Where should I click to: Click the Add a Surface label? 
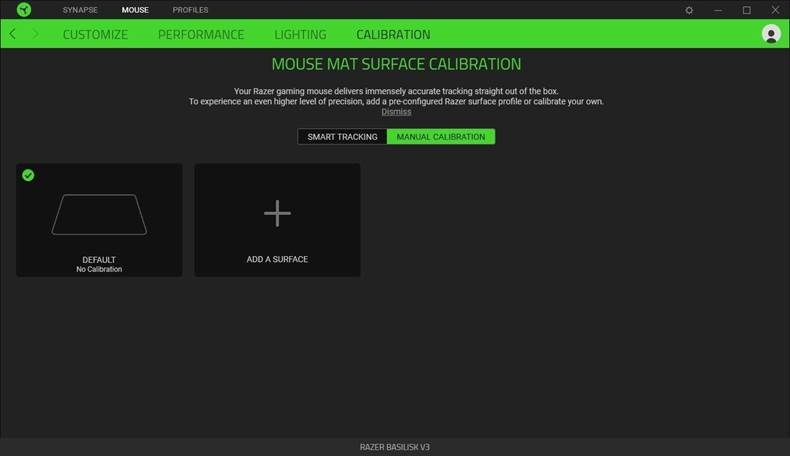(277, 259)
